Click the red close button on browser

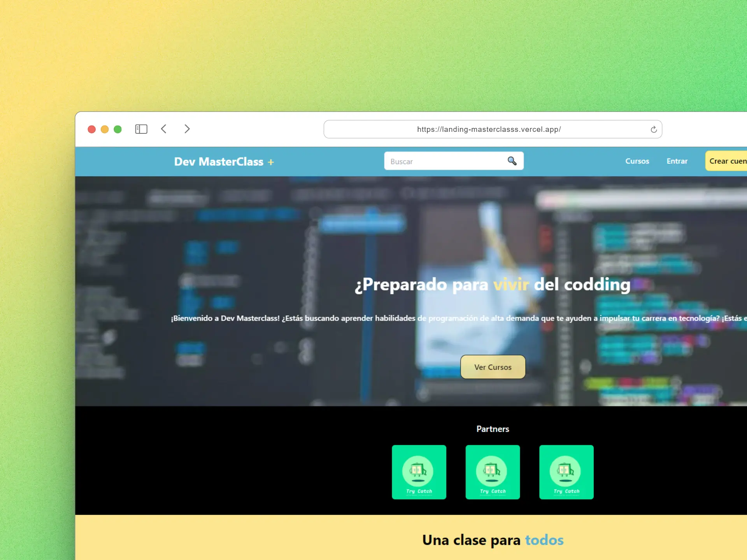pyautogui.click(x=91, y=129)
